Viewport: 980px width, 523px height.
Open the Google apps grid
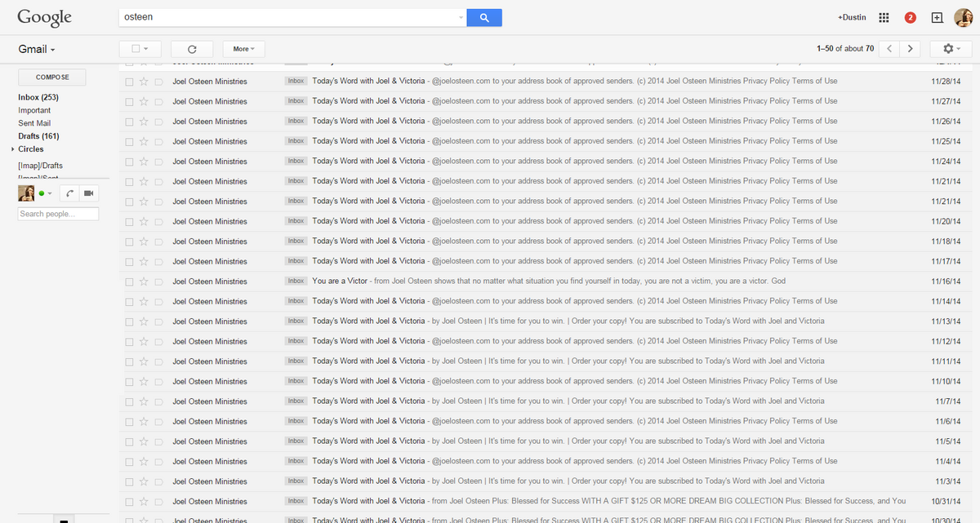(x=884, y=17)
